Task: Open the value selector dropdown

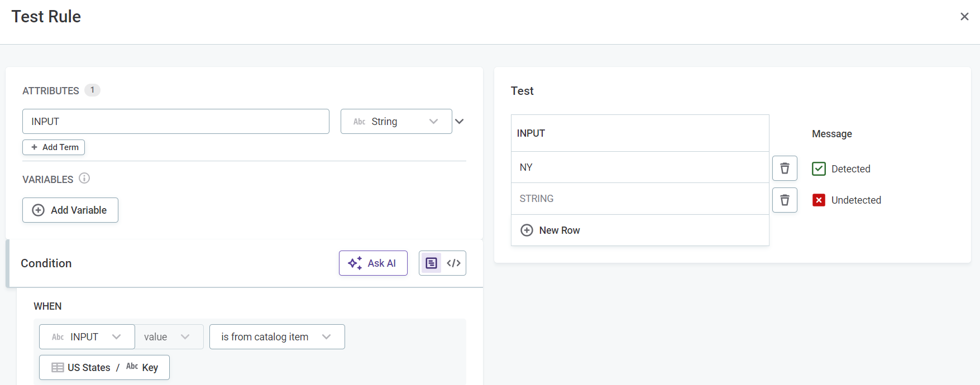Action: 168,337
